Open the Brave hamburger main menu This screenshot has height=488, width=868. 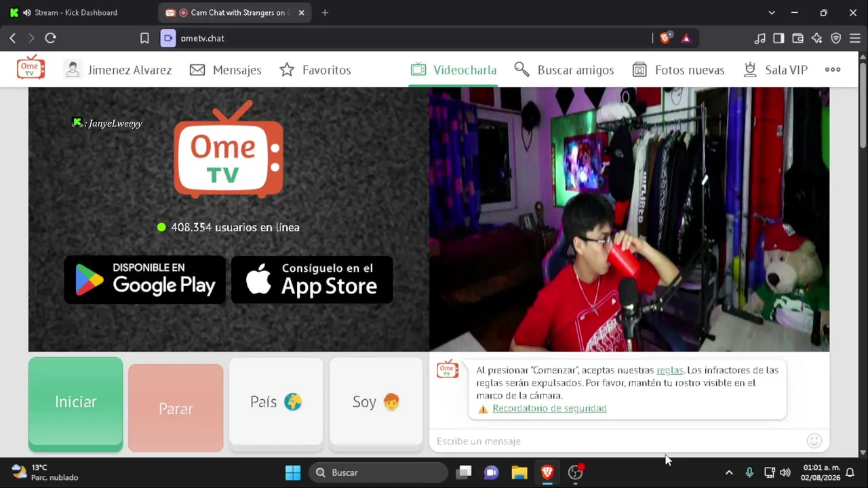[x=855, y=38]
